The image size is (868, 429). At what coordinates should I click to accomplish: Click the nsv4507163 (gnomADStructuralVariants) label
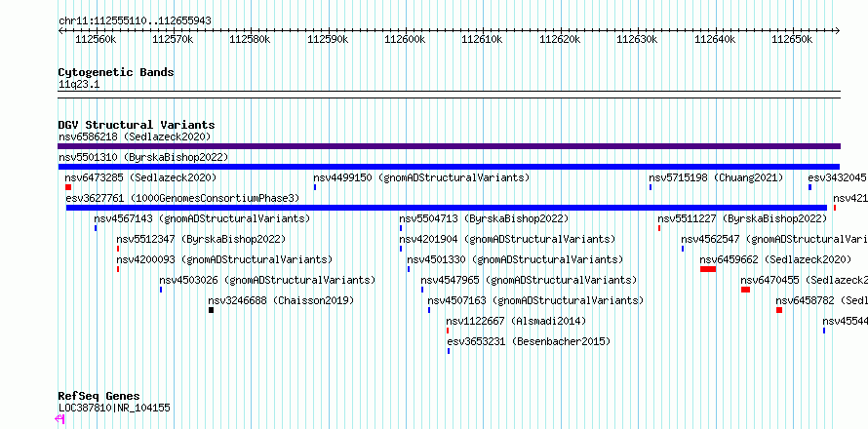535,300
